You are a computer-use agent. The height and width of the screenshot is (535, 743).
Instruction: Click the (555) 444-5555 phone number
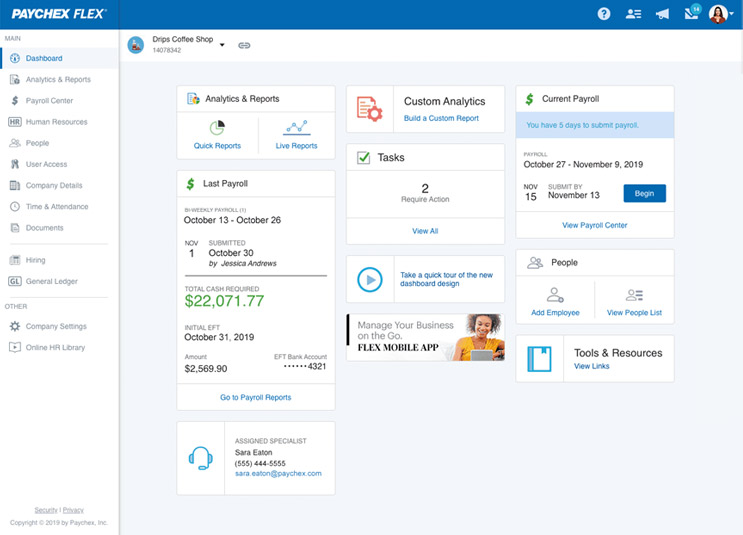[x=260, y=463]
